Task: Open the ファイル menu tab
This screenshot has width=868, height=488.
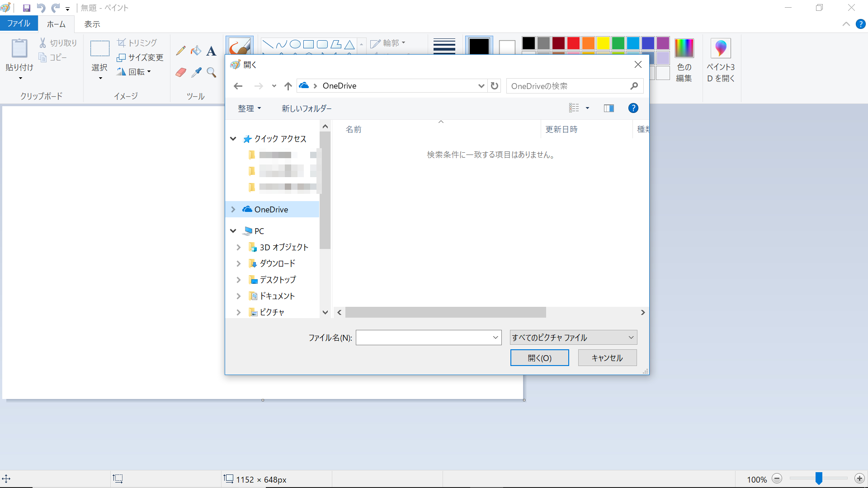Action: pyautogui.click(x=19, y=23)
